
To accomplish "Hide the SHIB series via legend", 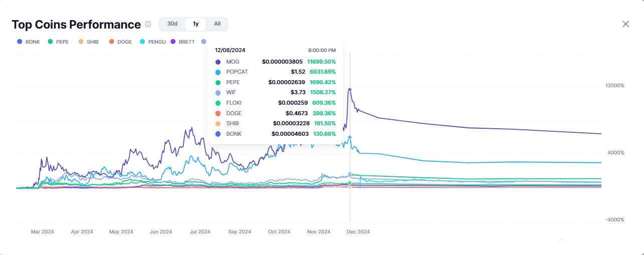I will [89, 42].
